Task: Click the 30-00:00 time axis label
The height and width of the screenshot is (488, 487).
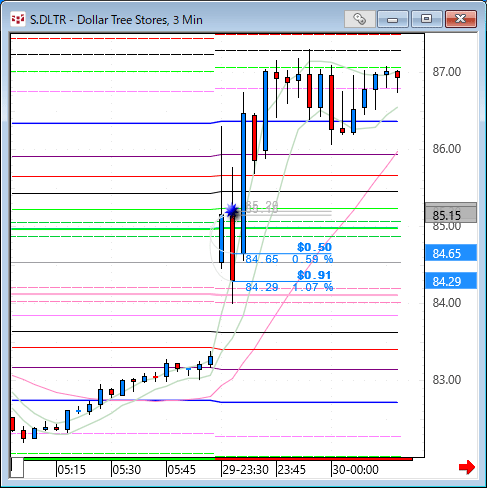Action: pos(355,470)
